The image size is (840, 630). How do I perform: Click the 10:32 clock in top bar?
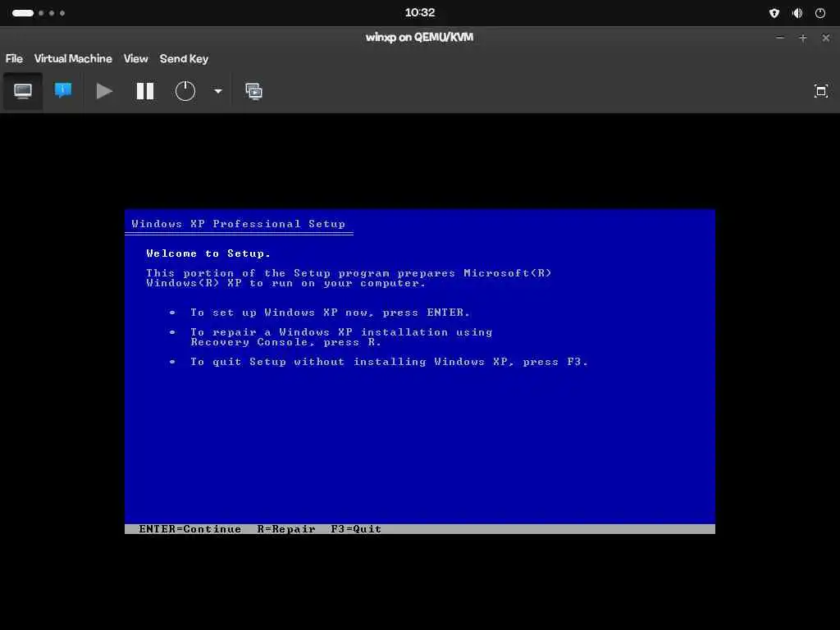click(x=419, y=12)
